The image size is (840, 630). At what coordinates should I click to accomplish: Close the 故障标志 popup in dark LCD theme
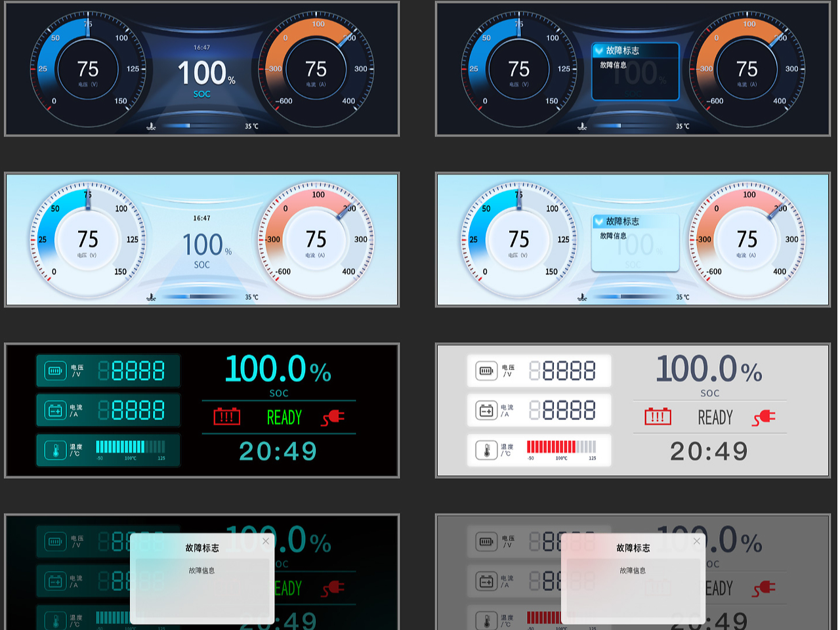click(265, 541)
